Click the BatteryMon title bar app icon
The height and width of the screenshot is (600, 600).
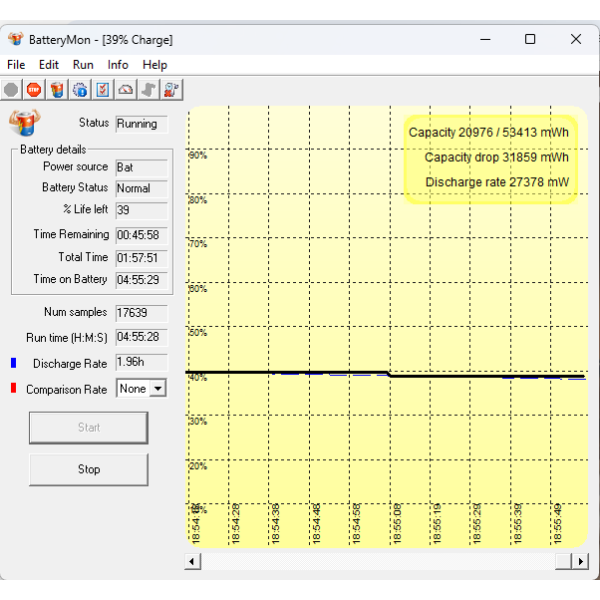coord(16,39)
